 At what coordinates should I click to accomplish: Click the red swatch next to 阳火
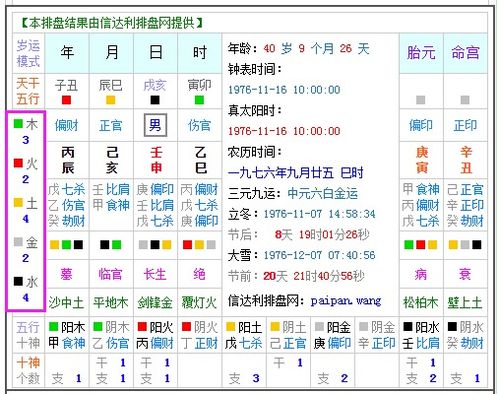coord(142,327)
